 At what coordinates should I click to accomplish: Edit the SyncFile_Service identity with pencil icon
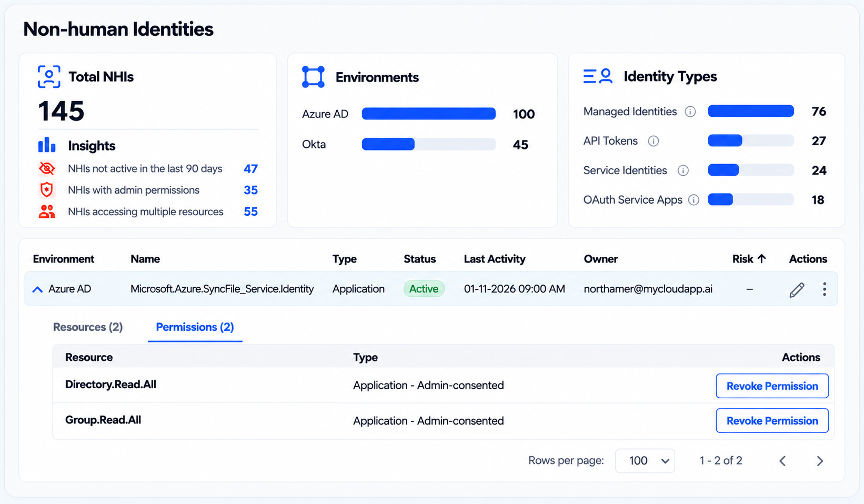pyautogui.click(x=797, y=289)
